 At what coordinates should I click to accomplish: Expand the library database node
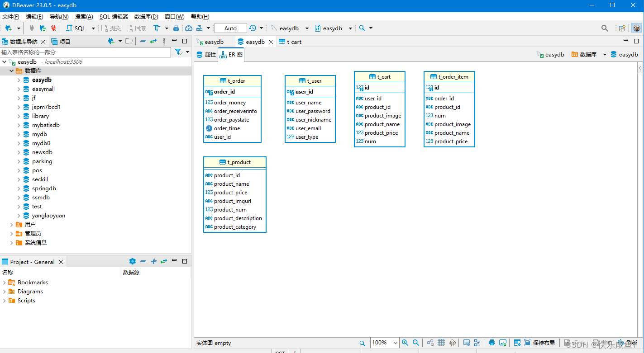[x=19, y=116]
